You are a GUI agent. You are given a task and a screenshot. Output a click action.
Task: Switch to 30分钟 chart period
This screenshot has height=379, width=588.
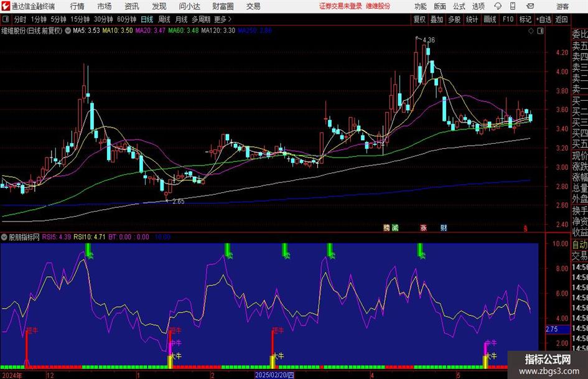(103, 19)
